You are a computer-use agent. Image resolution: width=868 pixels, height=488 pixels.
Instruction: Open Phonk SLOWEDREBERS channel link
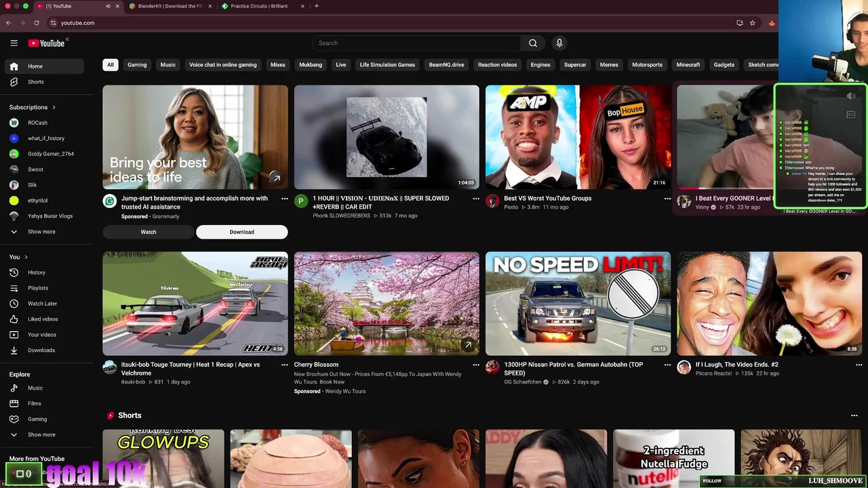click(x=341, y=216)
